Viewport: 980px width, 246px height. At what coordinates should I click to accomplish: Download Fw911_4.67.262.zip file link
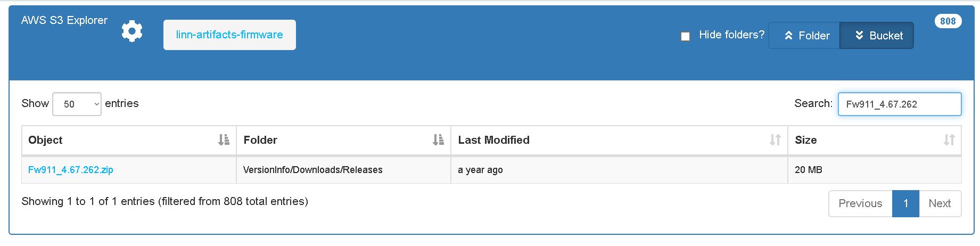point(71,170)
